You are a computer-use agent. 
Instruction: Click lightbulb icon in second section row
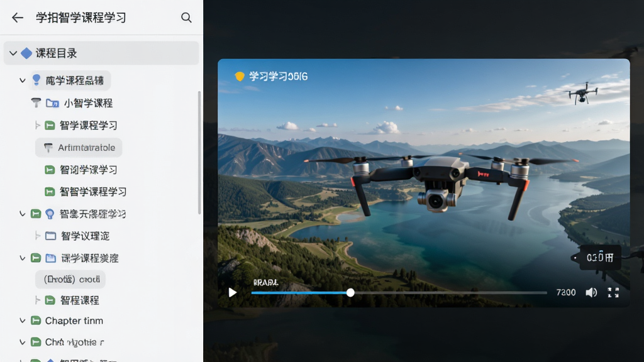pos(50,214)
